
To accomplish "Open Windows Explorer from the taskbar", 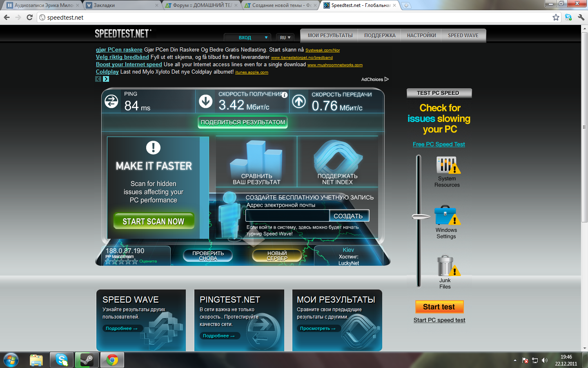I will tap(36, 360).
